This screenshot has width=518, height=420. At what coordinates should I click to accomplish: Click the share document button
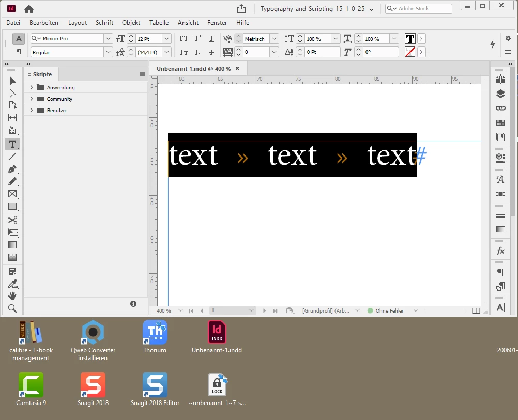coord(241,9)
